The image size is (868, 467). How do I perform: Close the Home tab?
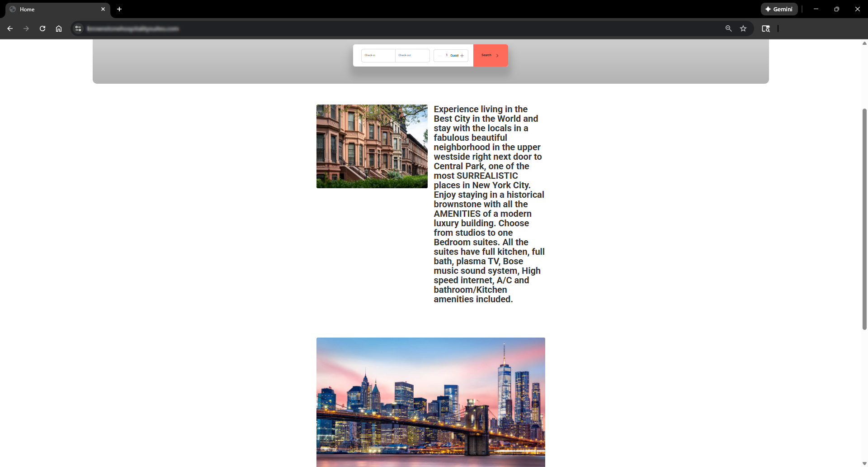[x=103, y=9]
